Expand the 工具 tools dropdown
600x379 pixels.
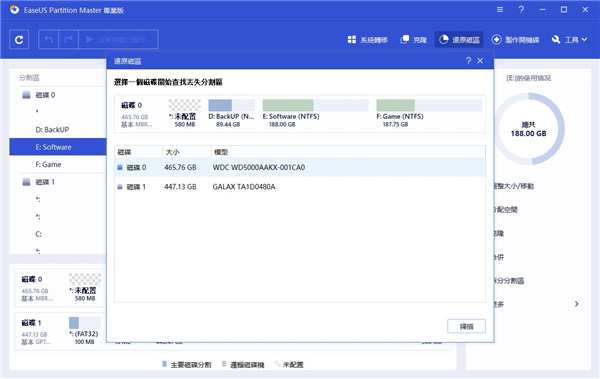tap(569, 40)
